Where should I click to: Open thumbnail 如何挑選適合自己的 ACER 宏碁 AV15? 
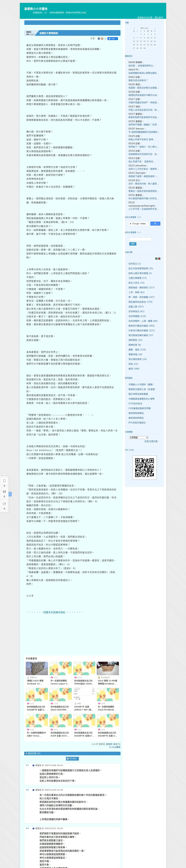[60, 726]
